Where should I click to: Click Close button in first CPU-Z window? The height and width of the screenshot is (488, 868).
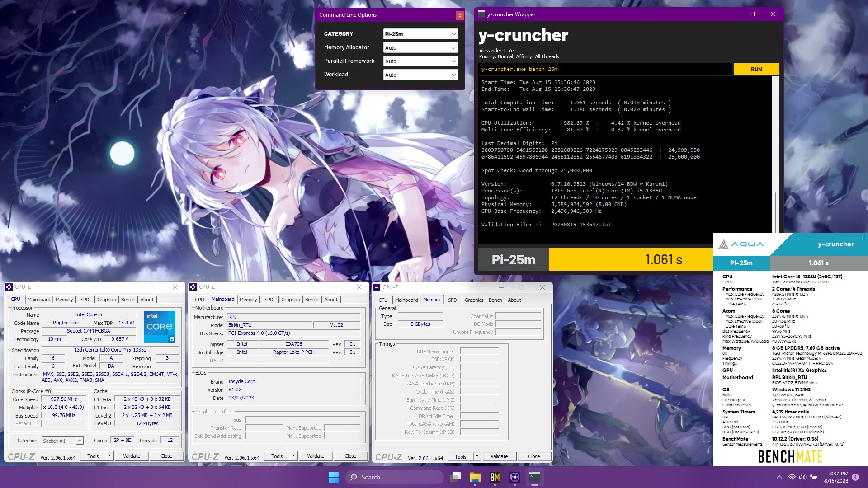tap(166, 456)
